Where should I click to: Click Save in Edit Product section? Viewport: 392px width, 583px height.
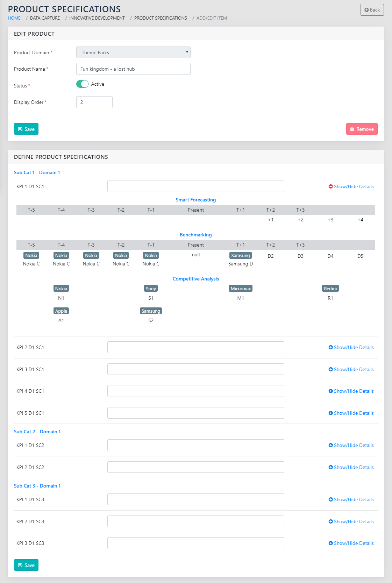click(26, 129)
